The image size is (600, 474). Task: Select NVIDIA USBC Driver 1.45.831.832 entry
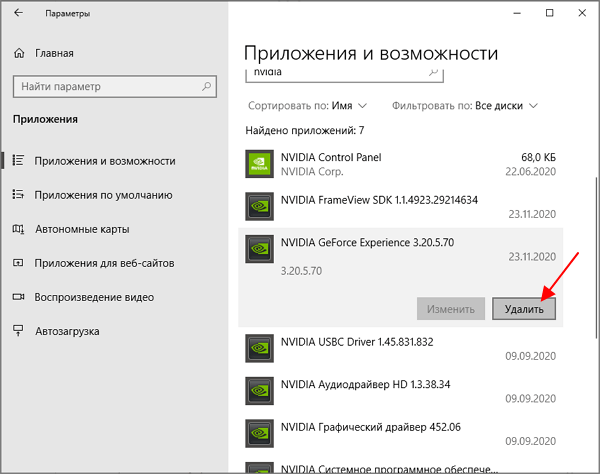(x=401, y=349)
